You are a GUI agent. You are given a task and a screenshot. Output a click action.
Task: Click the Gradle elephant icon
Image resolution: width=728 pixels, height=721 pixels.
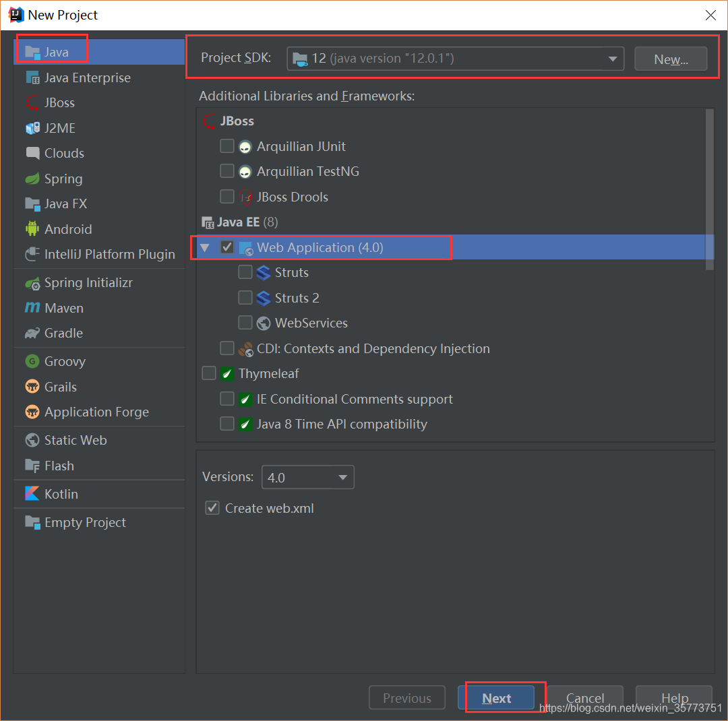pos(32,334)
